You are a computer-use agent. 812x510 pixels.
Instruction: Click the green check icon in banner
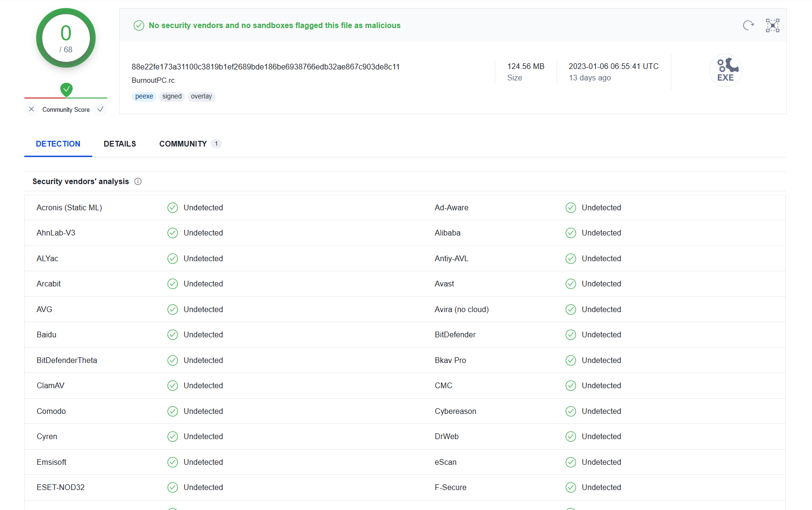pyautogui.click(x=139, y=25)
